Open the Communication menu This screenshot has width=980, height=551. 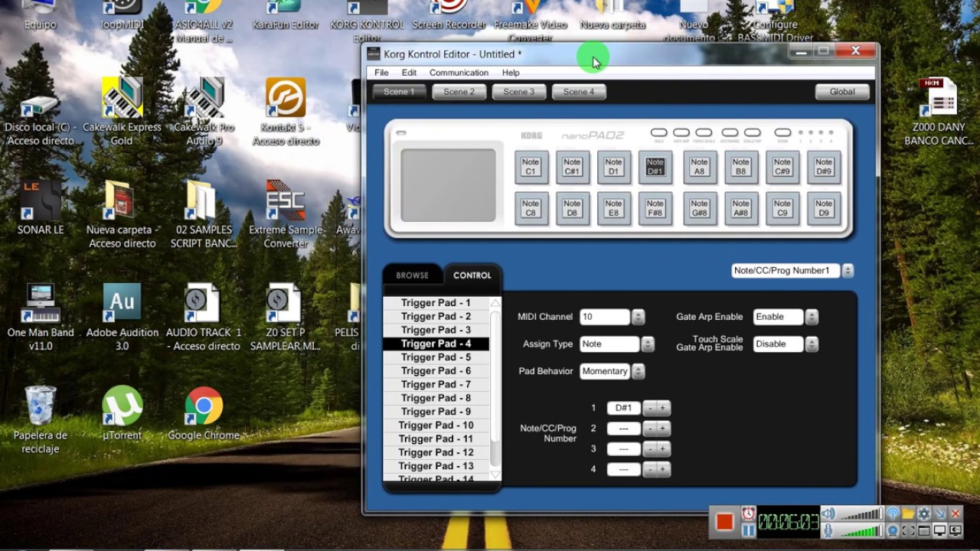coord(459,73)
